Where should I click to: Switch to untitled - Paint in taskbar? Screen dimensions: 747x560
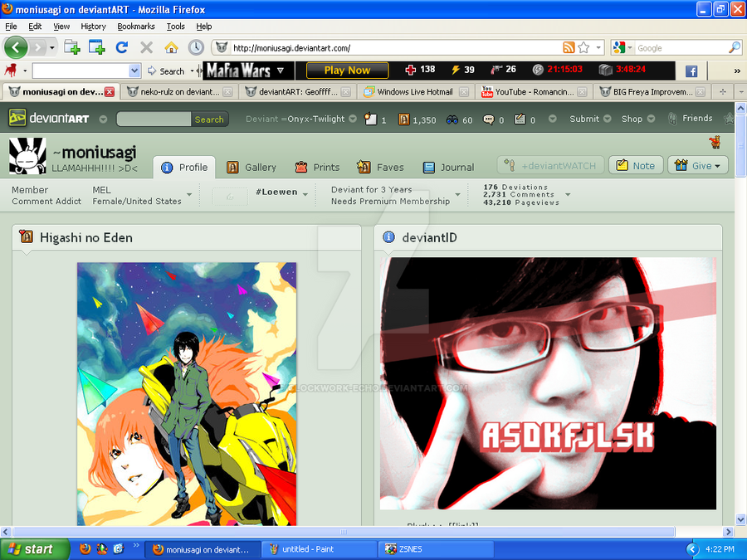[320, 549]
